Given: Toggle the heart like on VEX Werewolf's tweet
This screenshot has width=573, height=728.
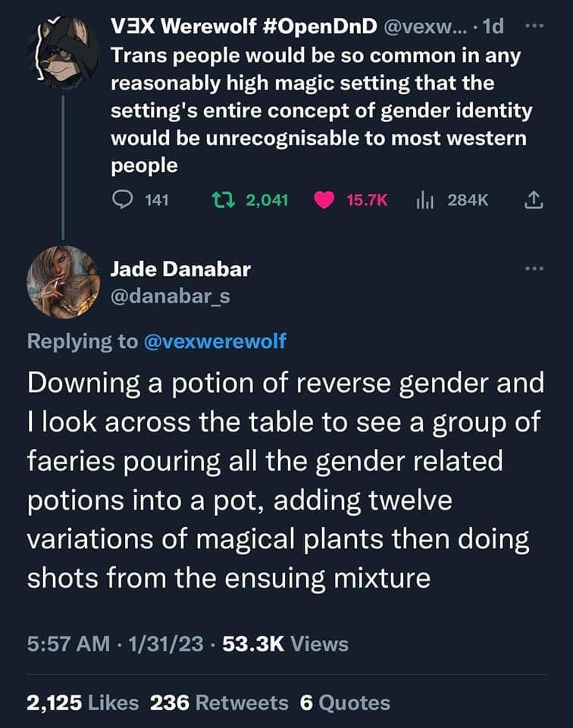Looking at the screenshot, I should coord(324,200).
